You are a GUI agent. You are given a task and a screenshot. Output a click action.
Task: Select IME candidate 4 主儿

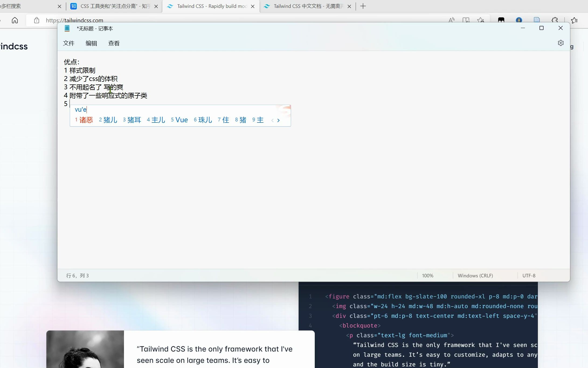pos(156,120)
